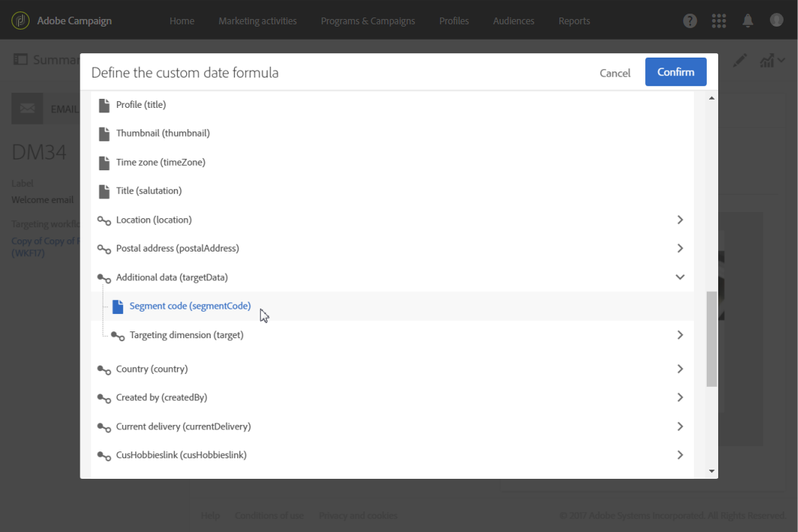Expand Postal address (postalAddress) chevron
The width and height of the screenshot is (798, 532).
680,249
